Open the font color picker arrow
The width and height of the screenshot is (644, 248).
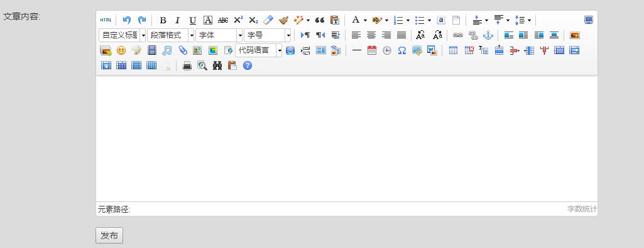click(x=365, y=20)
